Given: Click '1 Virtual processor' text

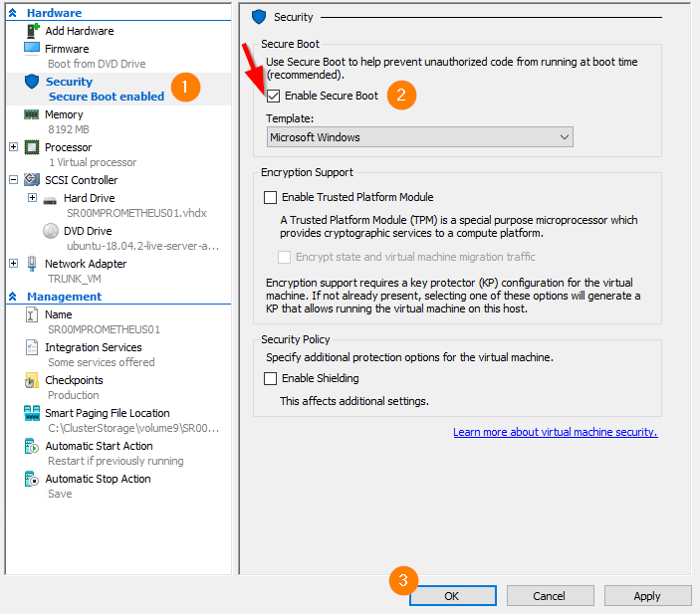Looking at the screenshot, I should point(93,162).
